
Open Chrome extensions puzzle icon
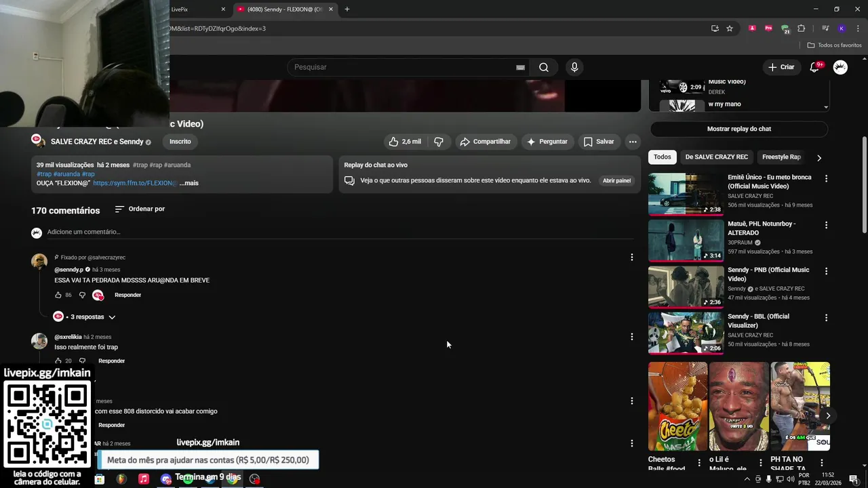coord(801,28)
